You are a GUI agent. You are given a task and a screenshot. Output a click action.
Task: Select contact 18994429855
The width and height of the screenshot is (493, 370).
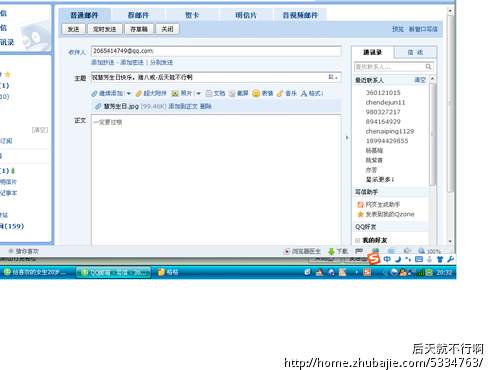pyautogui.click(x=387, y=141)
